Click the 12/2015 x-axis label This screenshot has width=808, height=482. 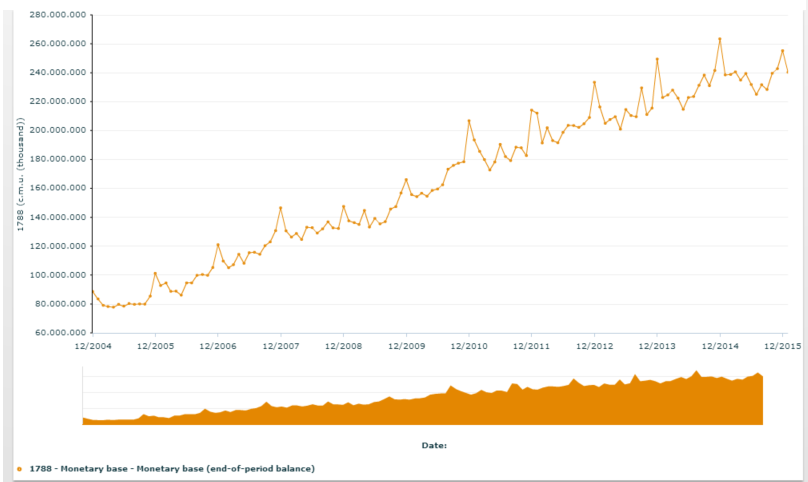click(782, 346)
